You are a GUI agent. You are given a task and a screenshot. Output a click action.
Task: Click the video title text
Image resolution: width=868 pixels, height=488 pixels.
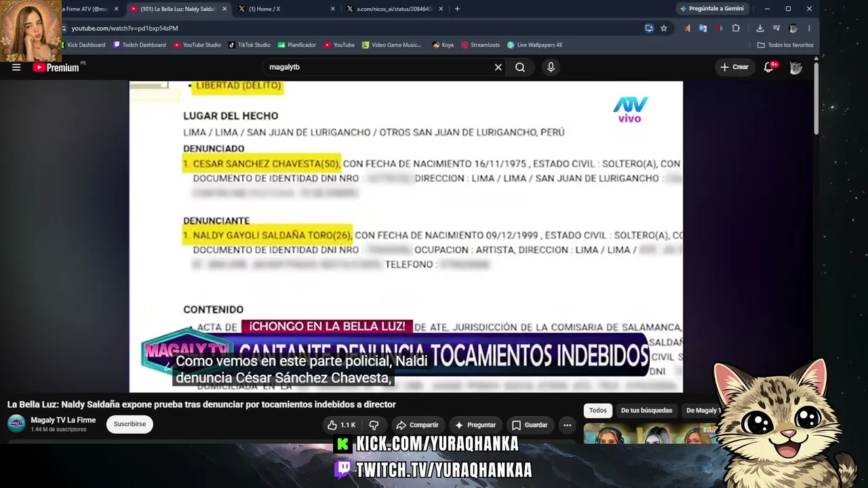[x=201, y=405]
